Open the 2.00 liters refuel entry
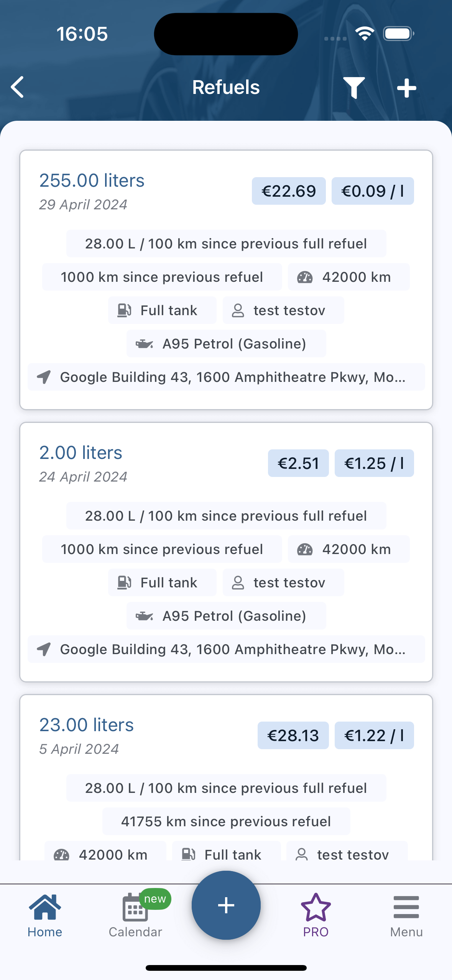The image size is (452, 980). pos(226,552)
